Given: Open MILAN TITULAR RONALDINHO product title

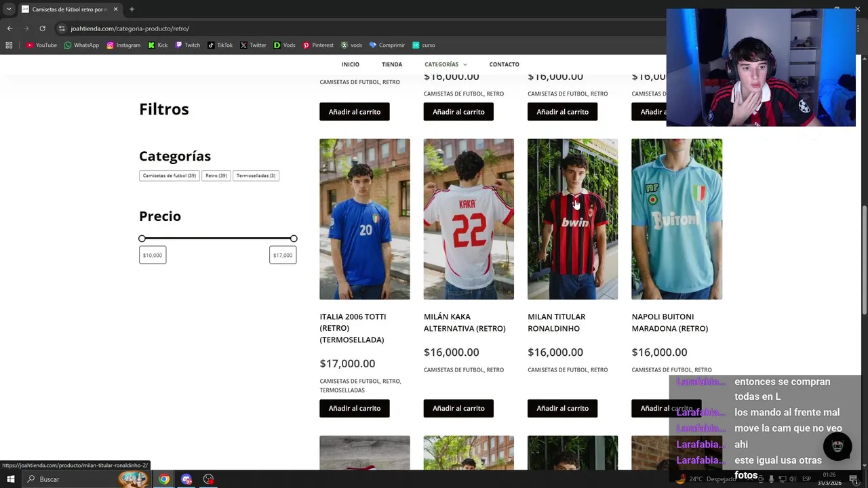Looking at the screenshot, I should (556, 323).
